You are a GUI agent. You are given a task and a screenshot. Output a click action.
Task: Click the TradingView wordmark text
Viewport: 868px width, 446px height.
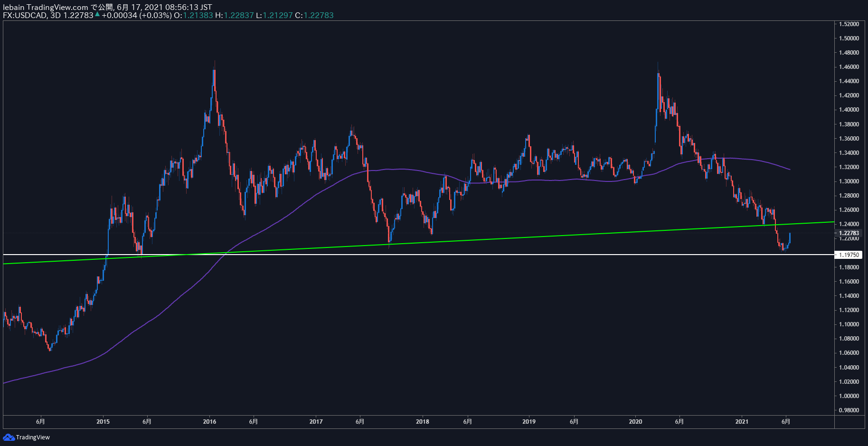click(33, 437)
